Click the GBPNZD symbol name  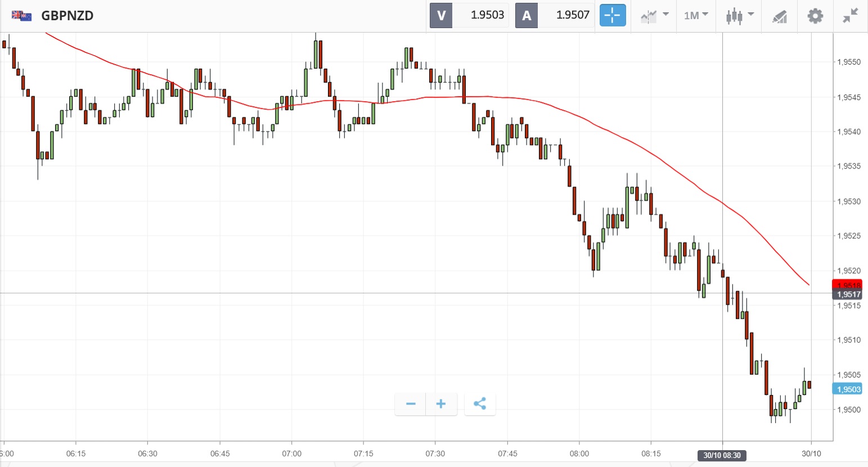coord(68,16)
